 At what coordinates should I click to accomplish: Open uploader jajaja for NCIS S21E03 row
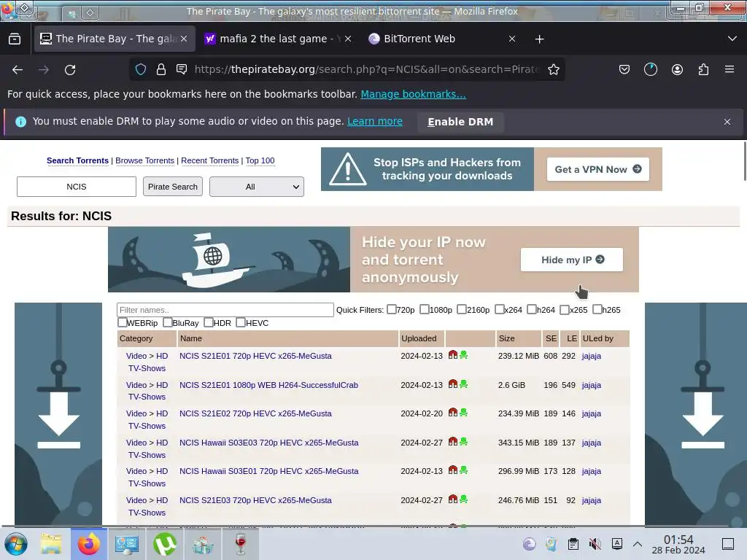[591, 500]
